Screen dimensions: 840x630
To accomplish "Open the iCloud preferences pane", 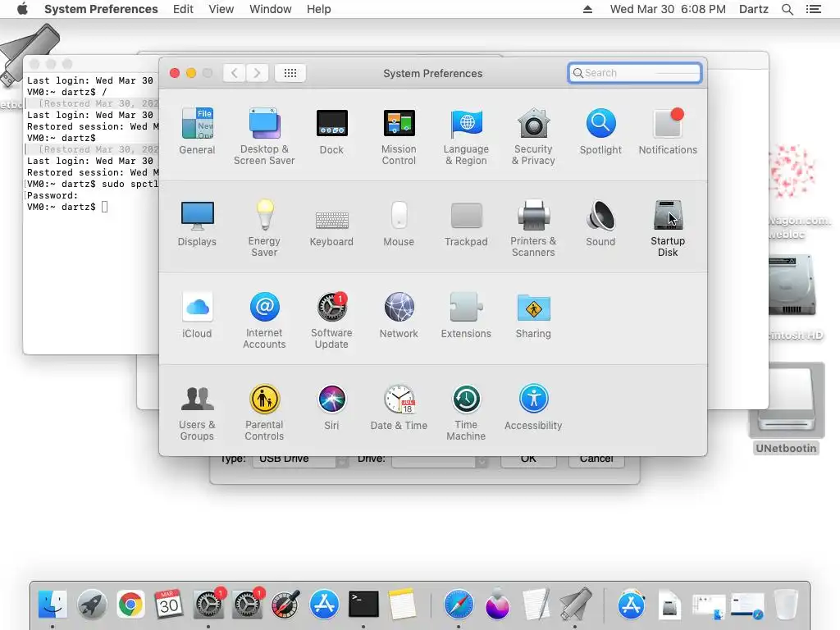I will coord(197,316).
